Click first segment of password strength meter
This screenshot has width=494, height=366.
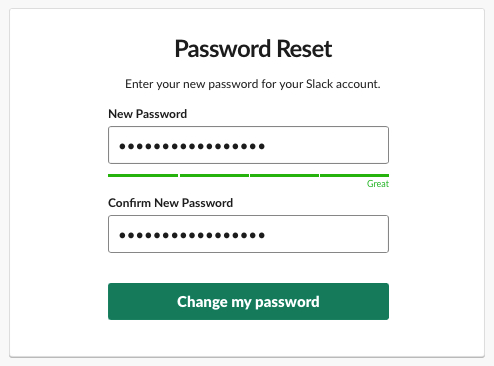click(x=143, y=175)
